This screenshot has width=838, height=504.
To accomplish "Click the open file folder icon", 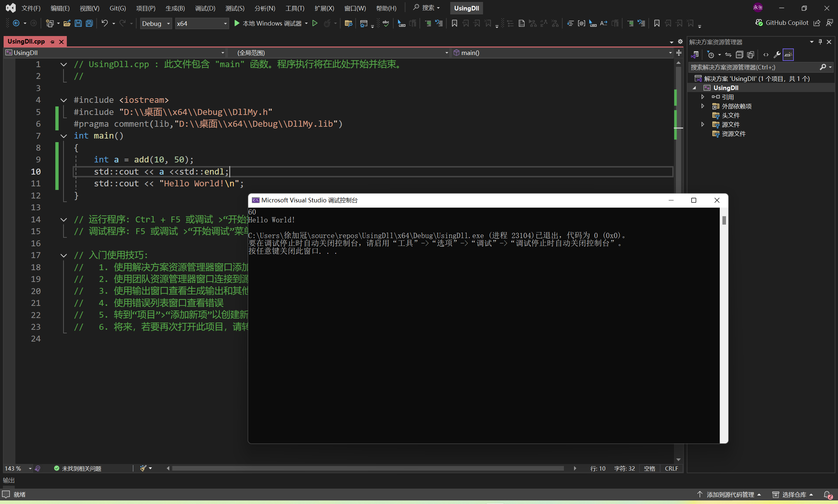I will click(x=67, y=23).
